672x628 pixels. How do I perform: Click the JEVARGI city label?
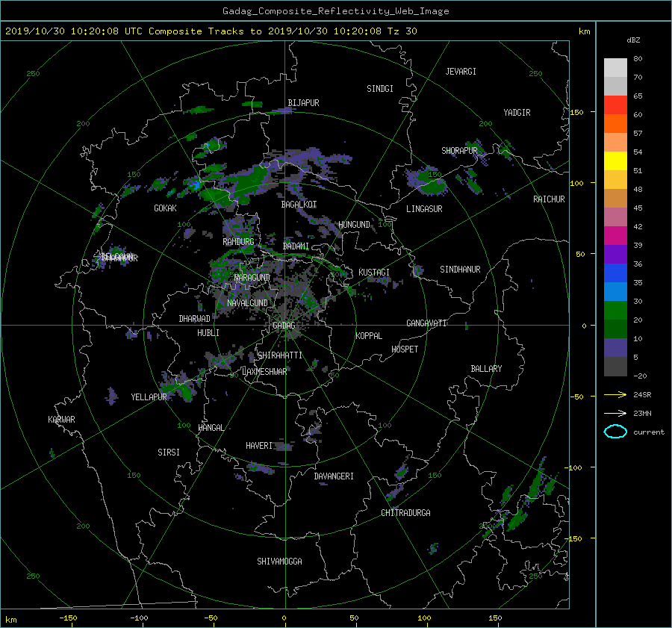pyautogui.click(x=461, y=72)
